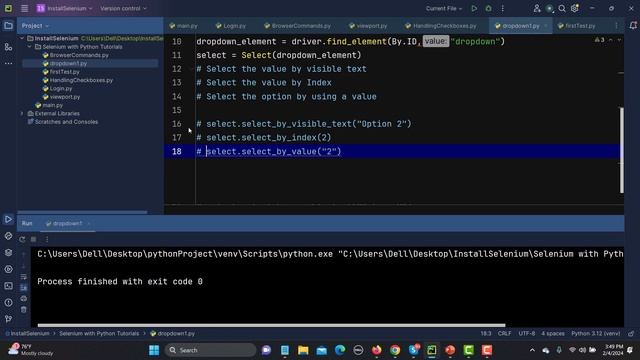The width and height of the screenshot is (640, 360).
Task: Expand the External Libraries node
Action: (x=22, y=113)
